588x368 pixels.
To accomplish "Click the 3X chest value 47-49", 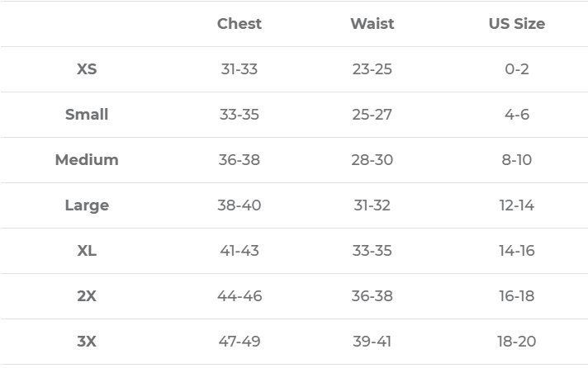I will [239, 342].
